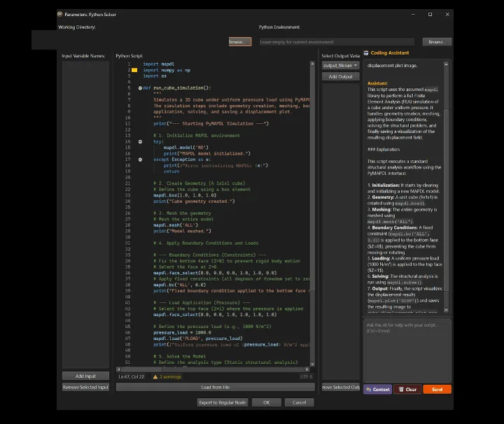Click the mapdl.box(1.0, 1.0, 1.0) line
Viewport: 504px width, 424px height.
(x=185, y=195)
